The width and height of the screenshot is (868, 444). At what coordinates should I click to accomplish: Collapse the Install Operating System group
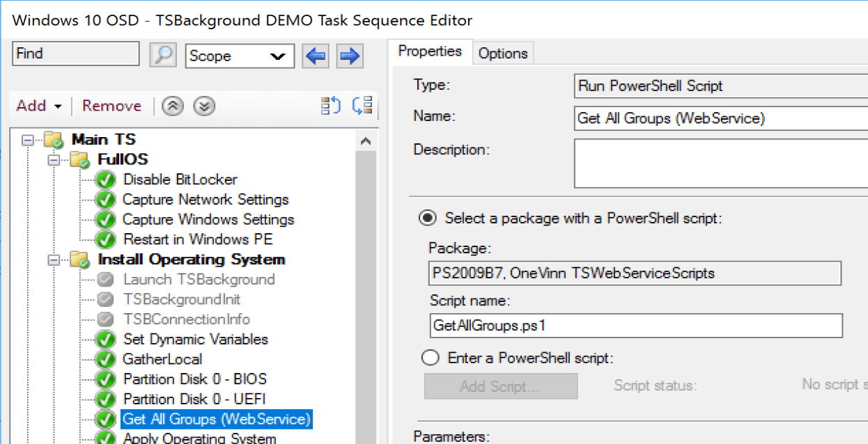coord(54,260)
